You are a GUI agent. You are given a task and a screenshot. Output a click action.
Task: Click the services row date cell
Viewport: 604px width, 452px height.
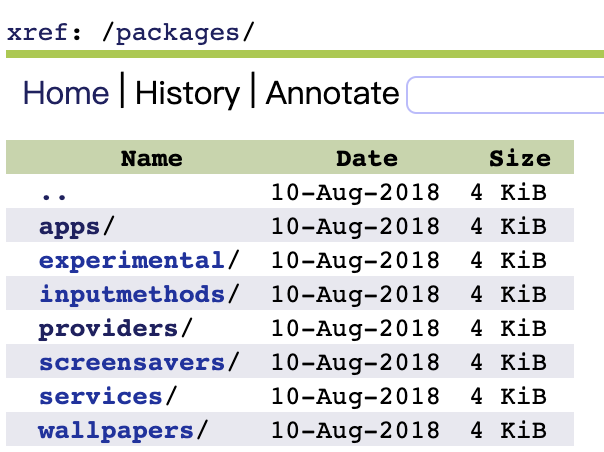click(355, 397)
